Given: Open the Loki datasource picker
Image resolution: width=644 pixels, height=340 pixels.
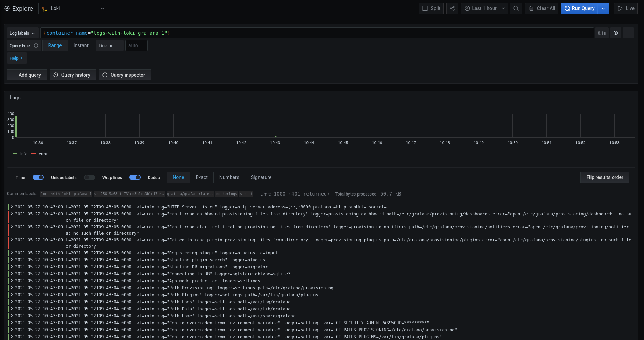Looking at the screenshot, I should [73, 9].
